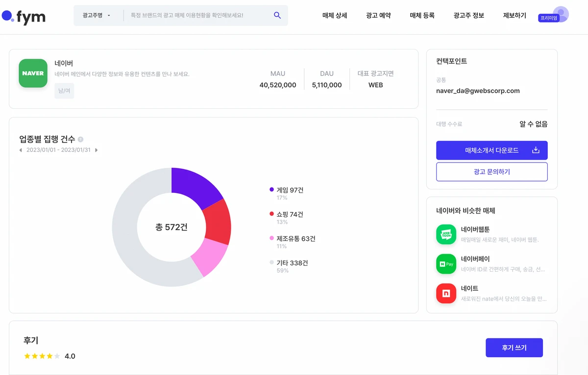The width and height of the screenshot is (588, 375).
Task: Click the 4.0 review score
Action: 70,356
